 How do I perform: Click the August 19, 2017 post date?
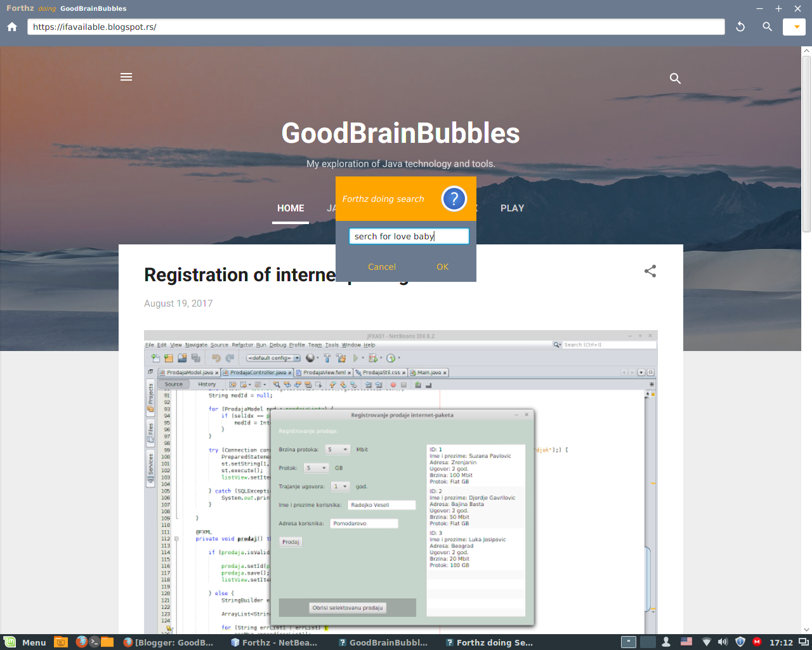tap(178, 303)
